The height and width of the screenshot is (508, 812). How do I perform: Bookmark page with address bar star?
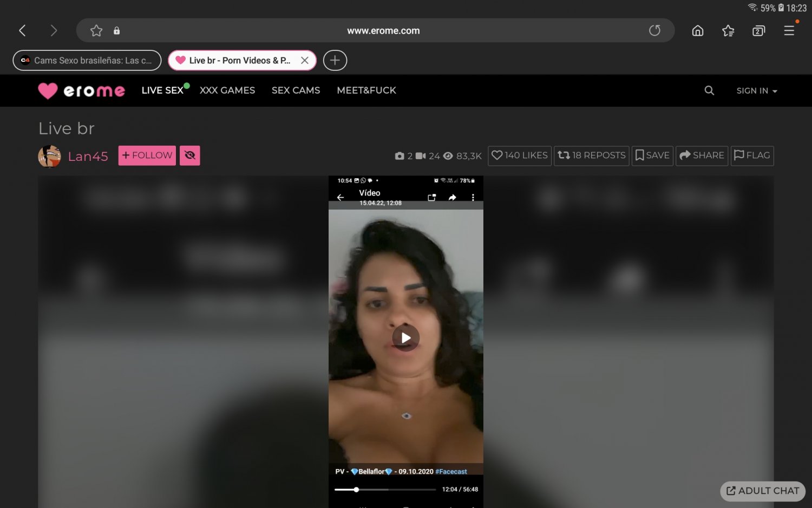[96, 31]
